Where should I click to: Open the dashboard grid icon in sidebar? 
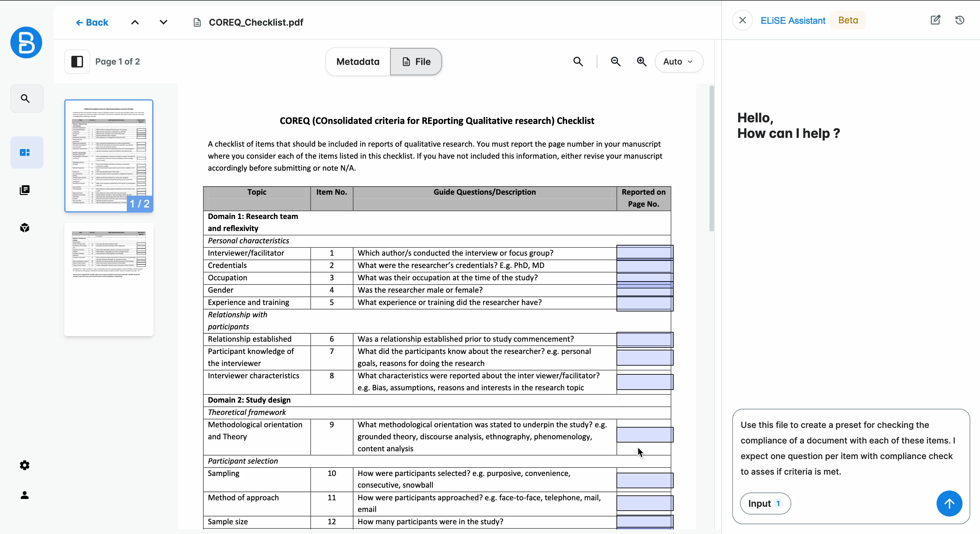[x=25, y=152]
